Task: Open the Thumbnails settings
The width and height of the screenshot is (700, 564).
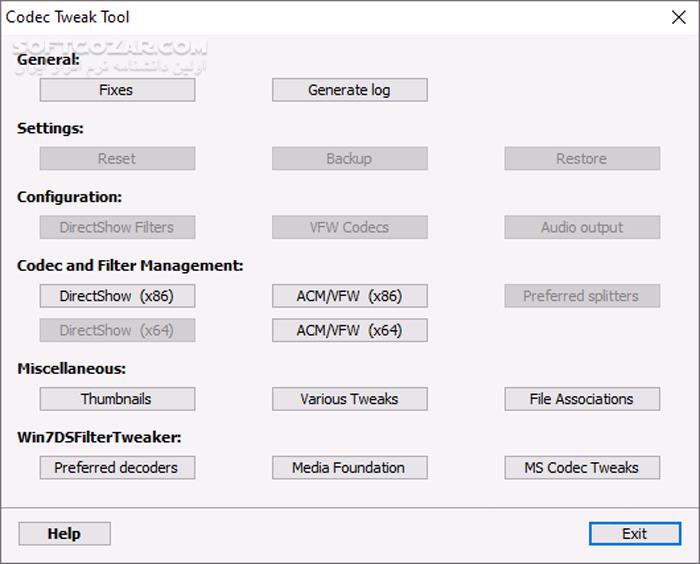Action: click(117, 399)
